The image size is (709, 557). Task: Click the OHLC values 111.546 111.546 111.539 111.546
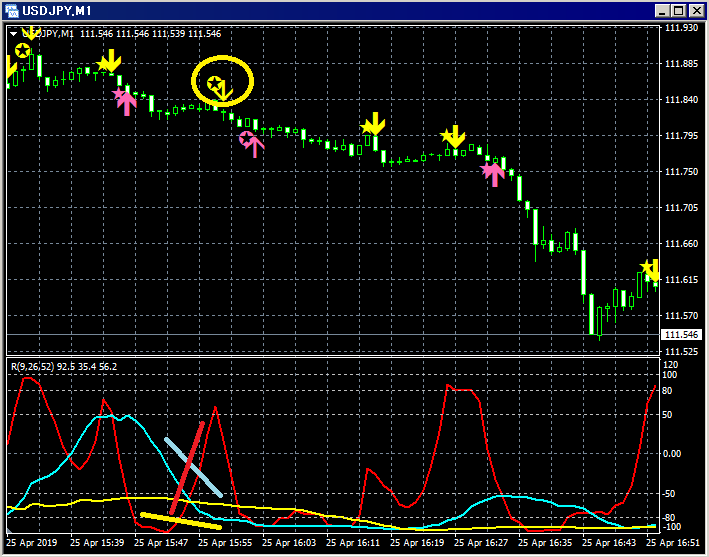click(x=151, y=33)
